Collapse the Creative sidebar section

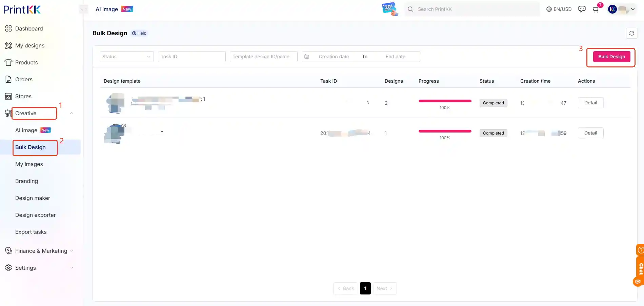click(x=72, y=113)
